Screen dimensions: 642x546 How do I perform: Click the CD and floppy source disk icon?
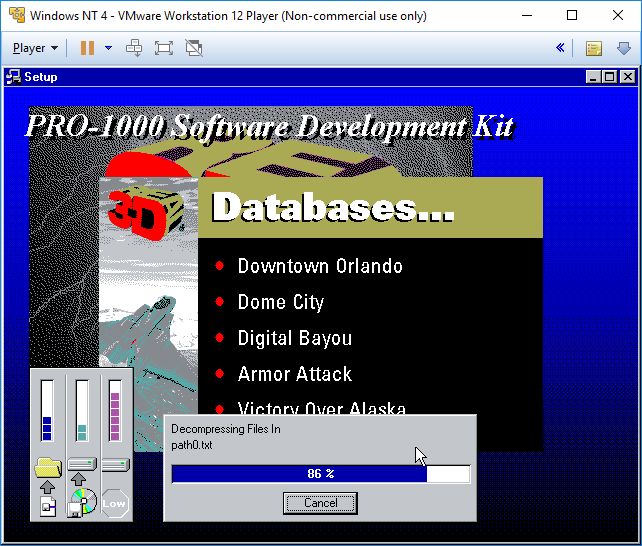(82, 503)
